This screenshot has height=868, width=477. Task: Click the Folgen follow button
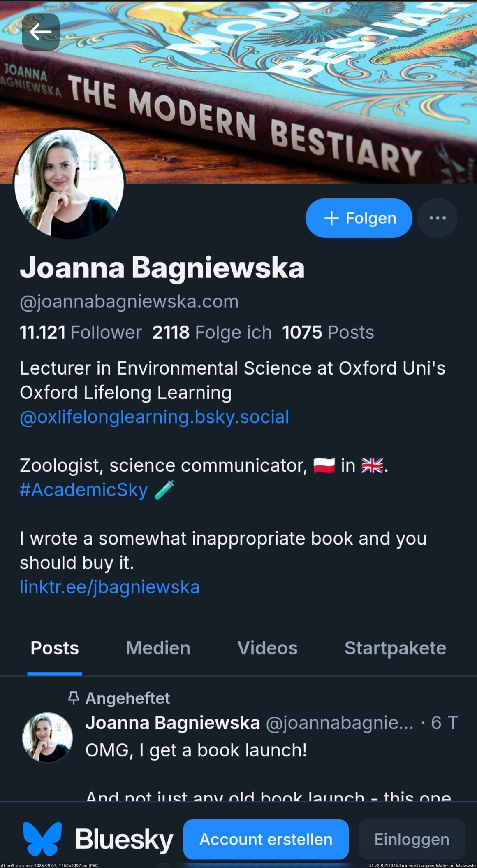pyautogui.click(x=359, y=218)
